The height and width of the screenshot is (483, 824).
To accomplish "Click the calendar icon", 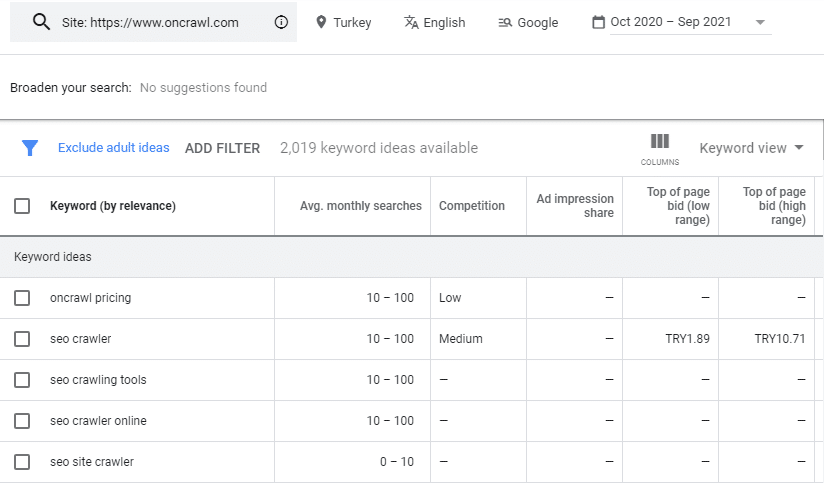I will tap(598, 22).
